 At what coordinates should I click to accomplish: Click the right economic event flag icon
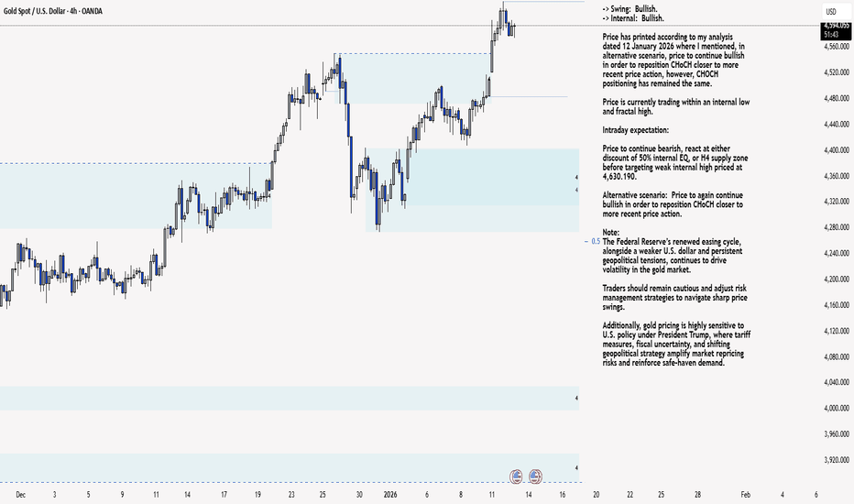[x=535, y=476]
